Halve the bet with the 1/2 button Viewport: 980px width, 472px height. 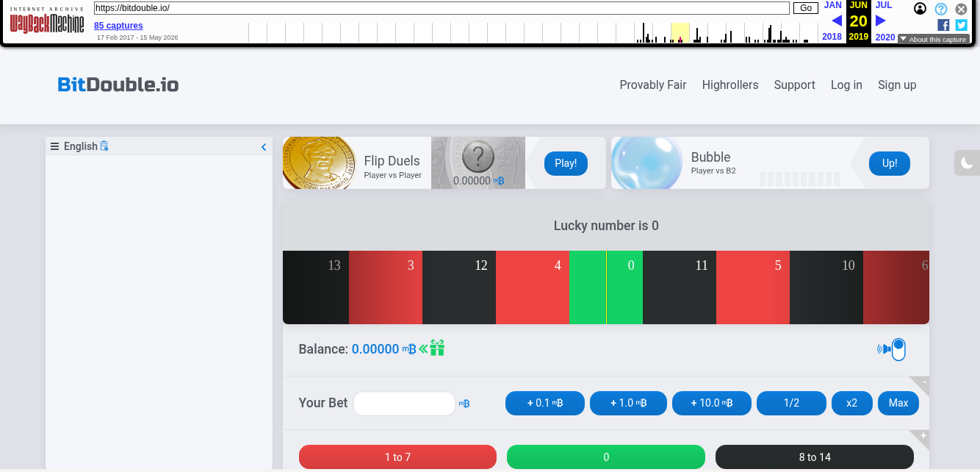click(791, 403)
